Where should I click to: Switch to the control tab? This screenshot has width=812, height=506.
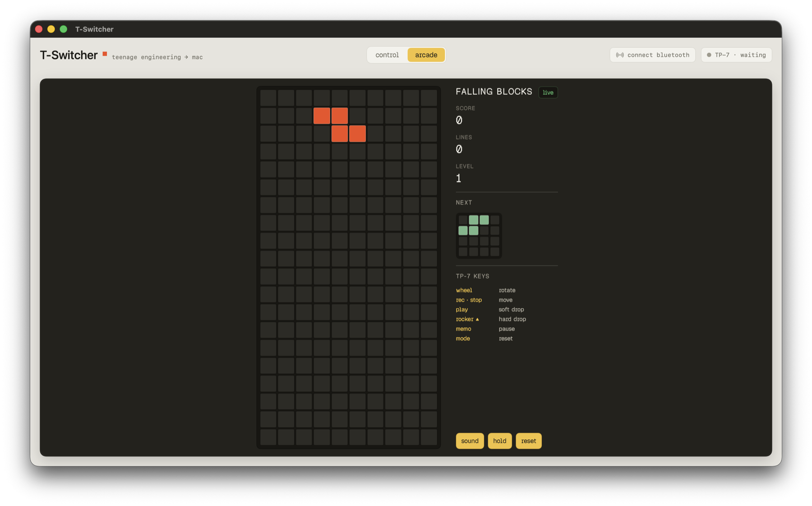pos(387,55)
